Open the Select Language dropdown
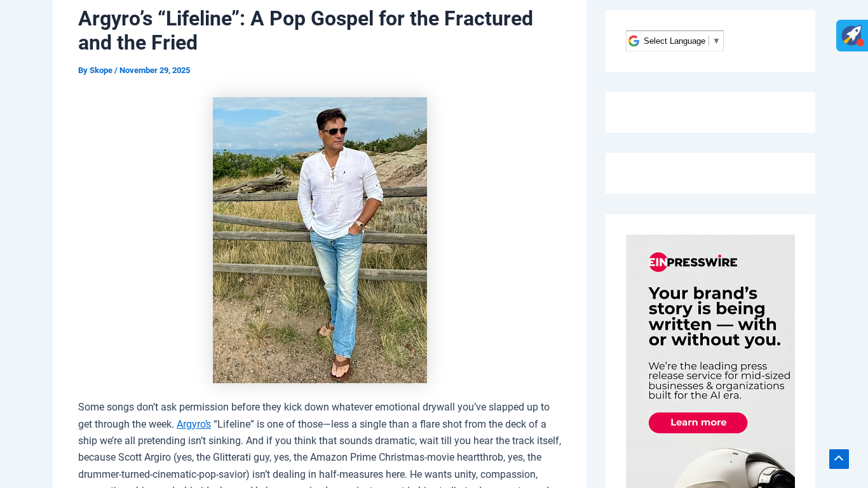This screenshot has height=488, width=868. point(674,41)
